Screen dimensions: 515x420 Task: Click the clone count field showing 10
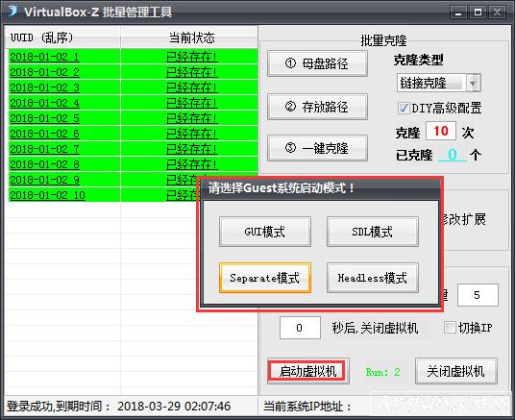click(x=441, y=131)
